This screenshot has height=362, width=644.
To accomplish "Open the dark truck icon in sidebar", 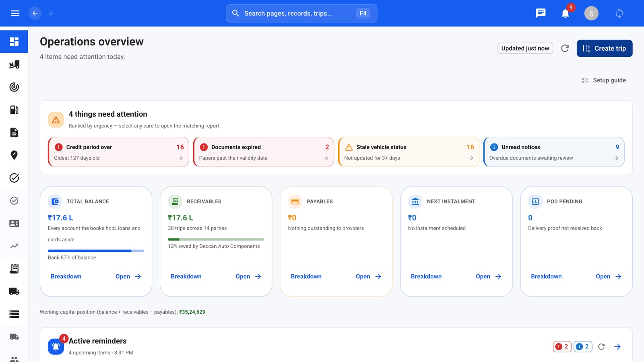I will 14,291.
